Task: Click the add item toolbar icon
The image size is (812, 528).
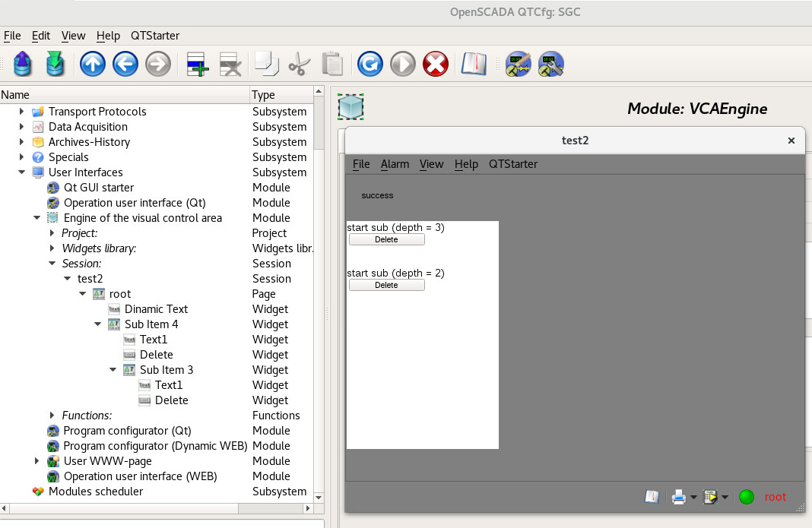Action: click(198, 65)
